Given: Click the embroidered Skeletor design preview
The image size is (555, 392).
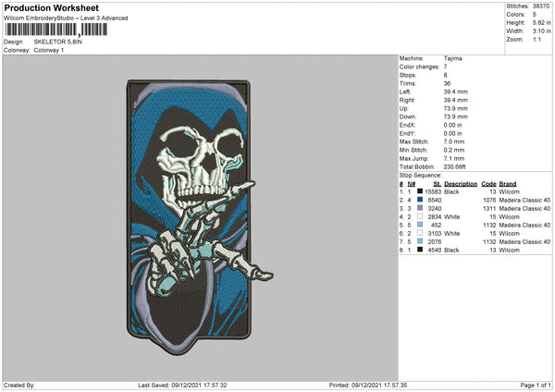Looking at the screenshot, I should (200, 217).
